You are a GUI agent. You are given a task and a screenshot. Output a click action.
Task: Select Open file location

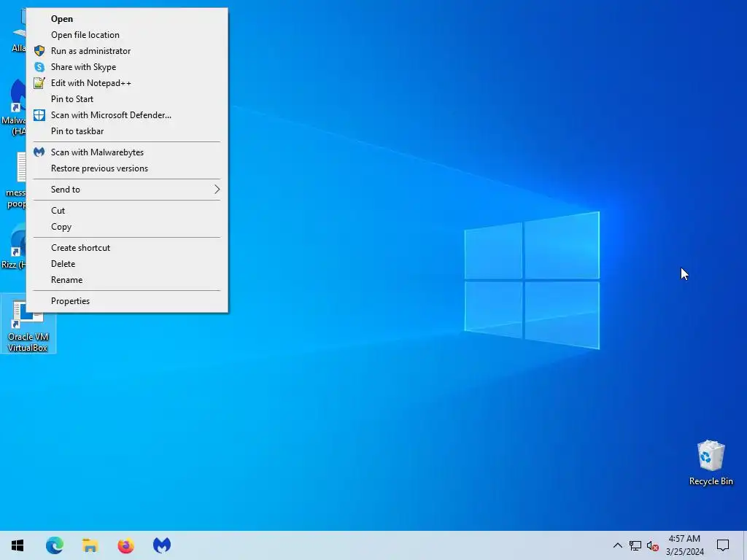(127, 35)
